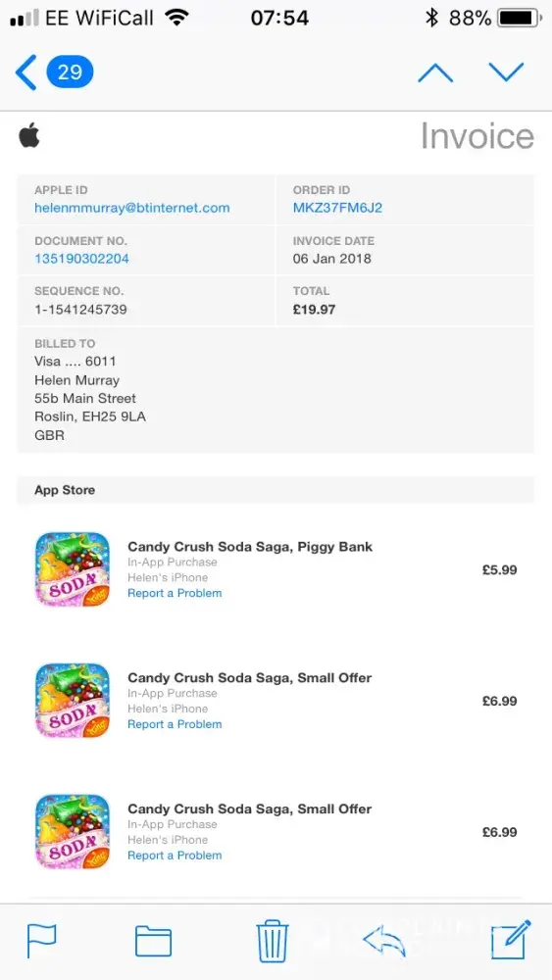Viewport: 552px width, 980px height.
Task: Report a Problem for last Small Offer
Action: [175, 856]
